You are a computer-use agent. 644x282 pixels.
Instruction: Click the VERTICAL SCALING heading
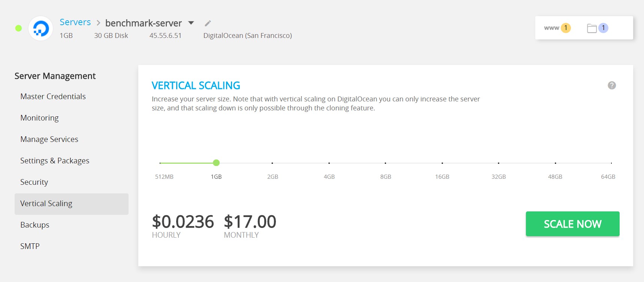196,86
